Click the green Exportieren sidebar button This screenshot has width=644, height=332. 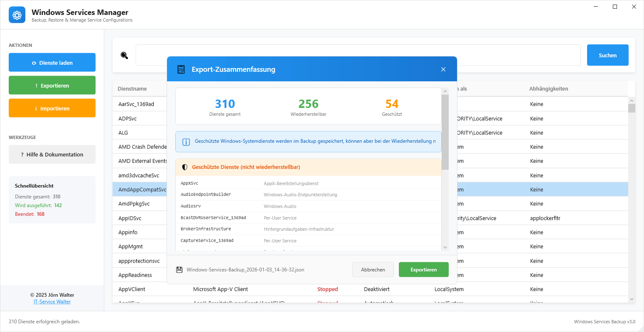point(52,85)
